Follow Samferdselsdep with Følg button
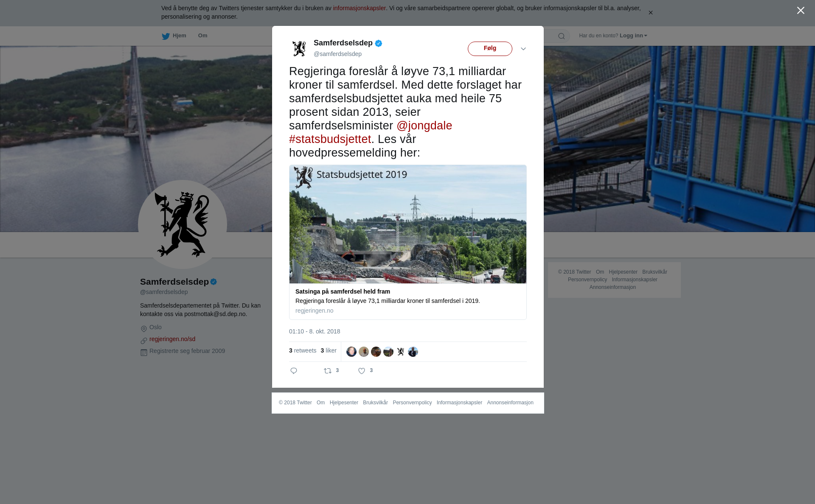Viewport: 815px width, 504px height. (490, 48)
